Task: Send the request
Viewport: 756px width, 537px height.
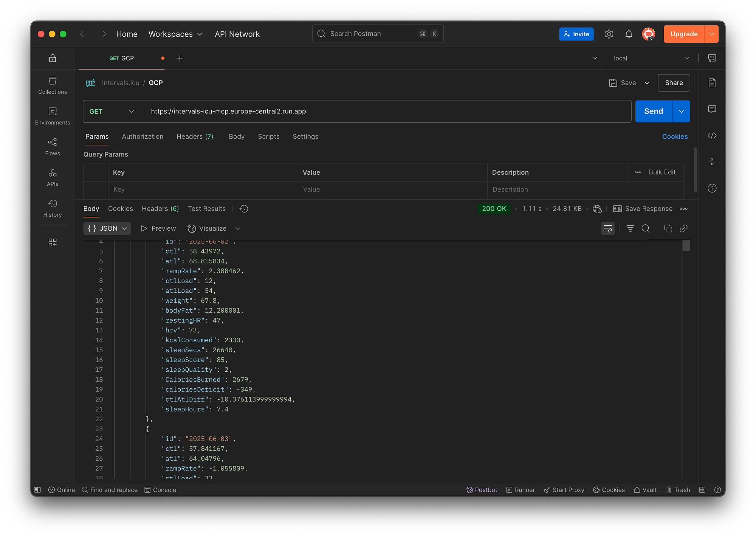Action: [x=653, y=111]
